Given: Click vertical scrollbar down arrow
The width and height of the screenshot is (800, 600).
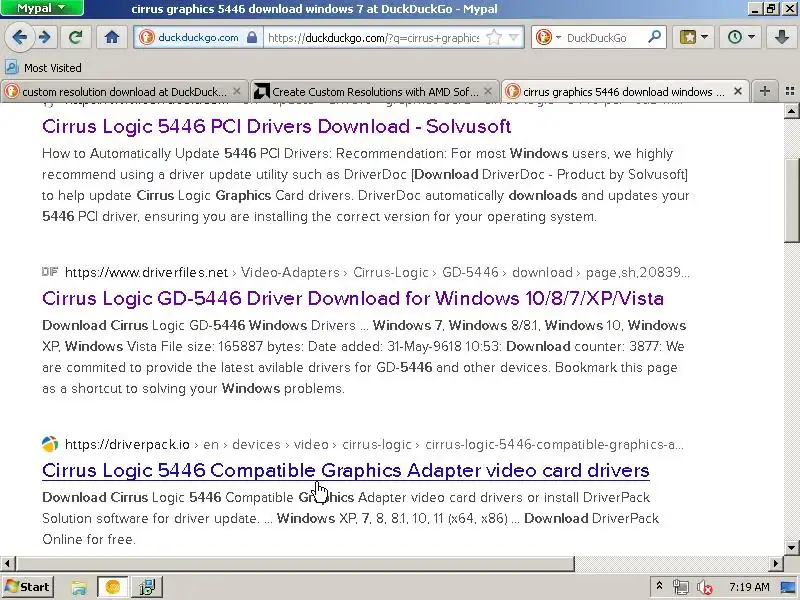Looking at the screenshot, I should point(791,548).
